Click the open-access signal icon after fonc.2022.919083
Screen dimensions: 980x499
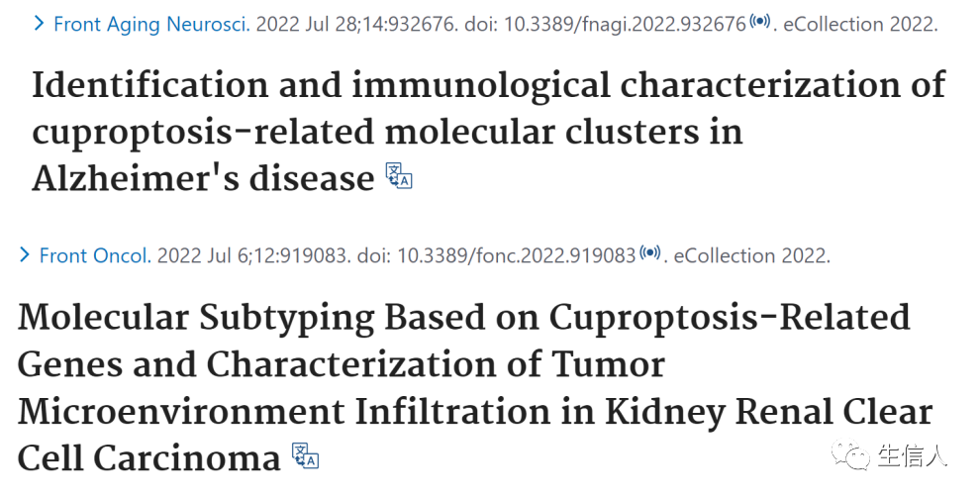(x=650, y=252)
